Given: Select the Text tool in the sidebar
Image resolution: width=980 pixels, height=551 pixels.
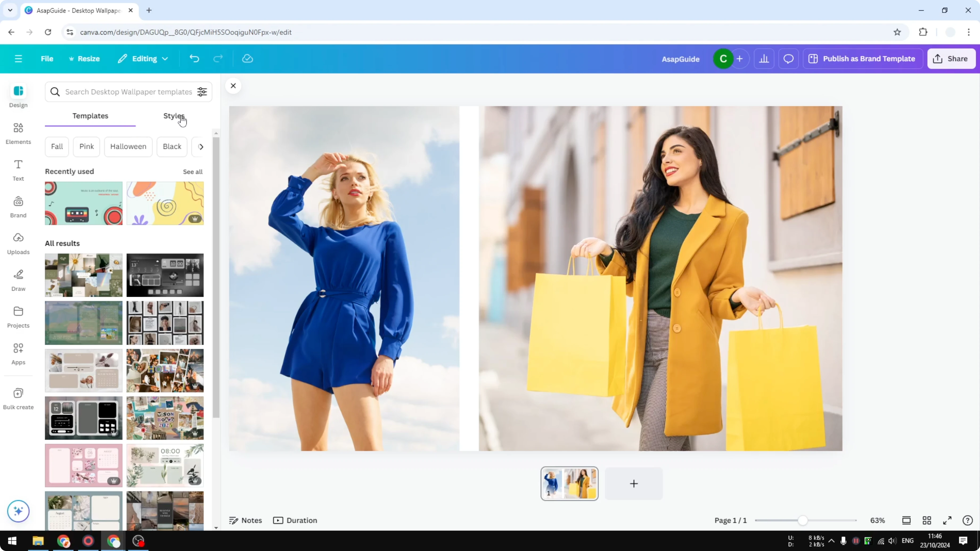Looking at the screenshot, I should pos(18,170).
